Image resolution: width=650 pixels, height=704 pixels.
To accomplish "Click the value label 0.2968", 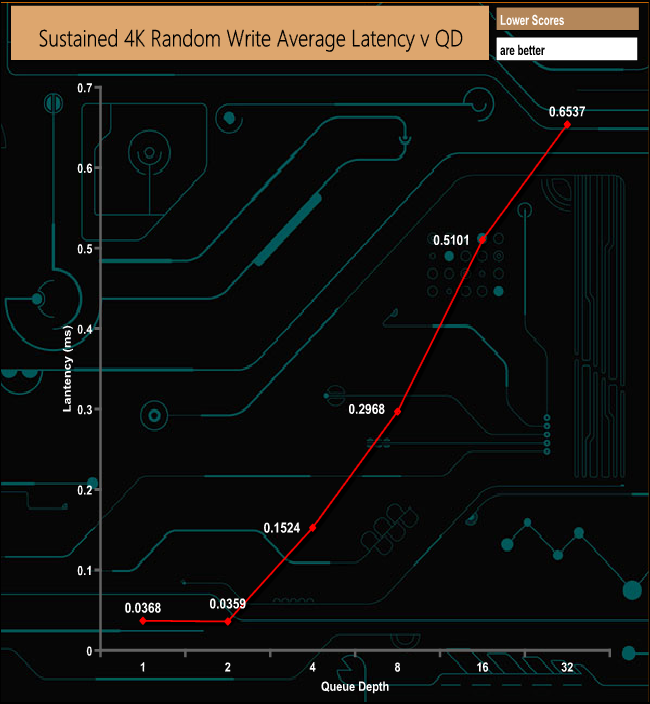I will [x=366, y=409].
